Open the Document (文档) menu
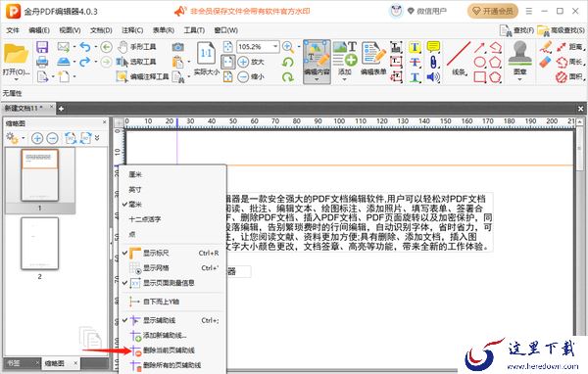The image size is (588, 374). 101,30
